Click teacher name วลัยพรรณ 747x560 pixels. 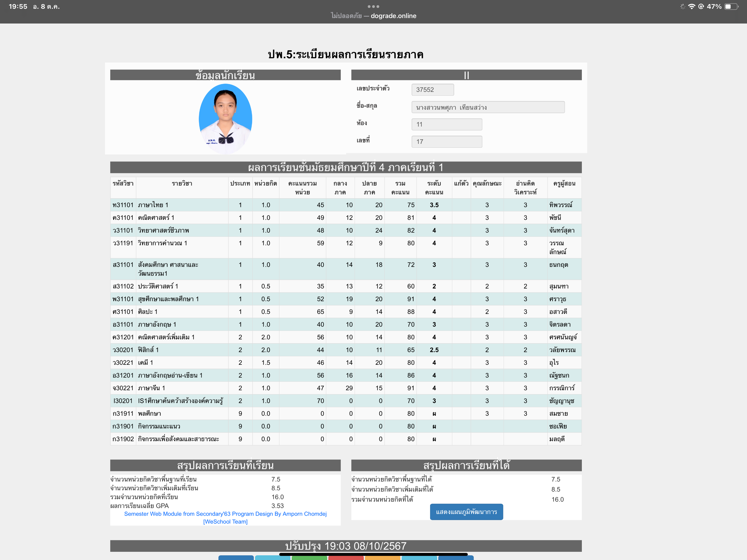(x=563, y=350)
